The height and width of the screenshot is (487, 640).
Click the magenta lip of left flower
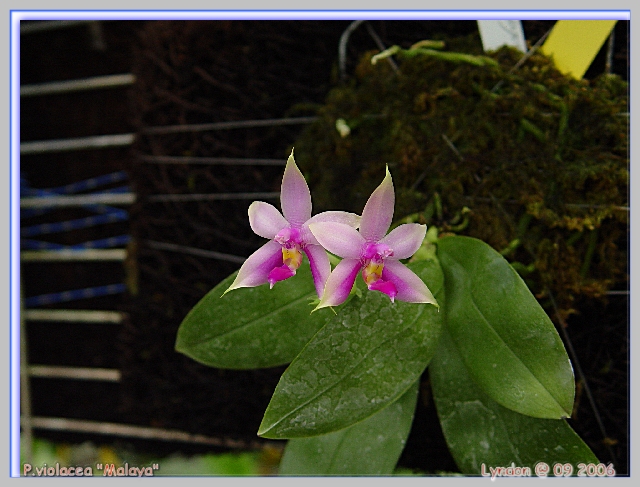pos(281,273)
